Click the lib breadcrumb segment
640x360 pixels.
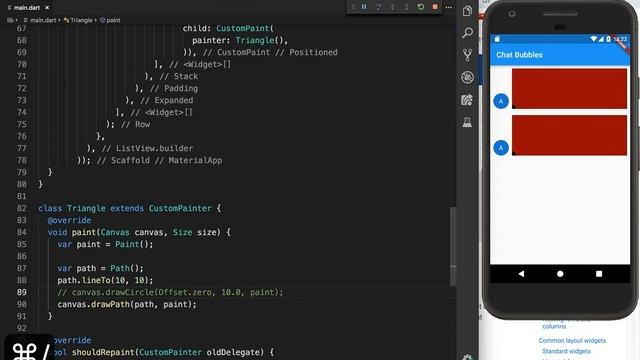[10, 20]
